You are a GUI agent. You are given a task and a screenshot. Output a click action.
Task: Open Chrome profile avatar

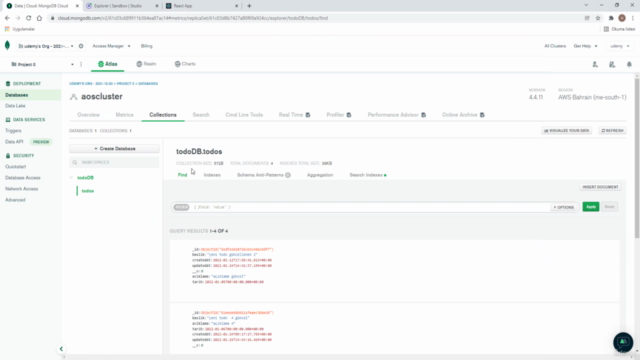point(622,18)
